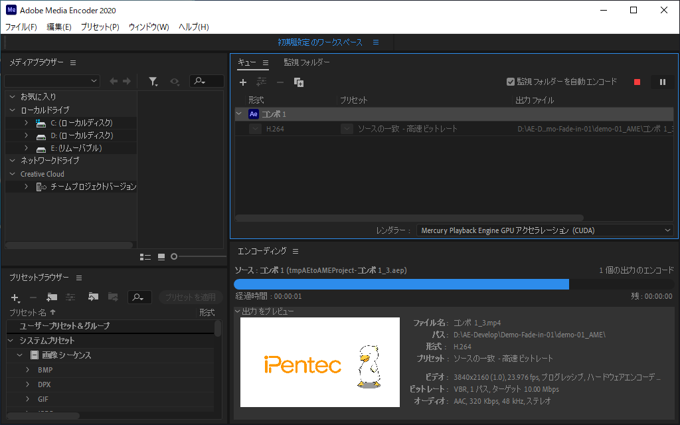Screen dimensions: 680x425
Task: Open the ウィンドウ(W) menu
Action: point(149,27)
